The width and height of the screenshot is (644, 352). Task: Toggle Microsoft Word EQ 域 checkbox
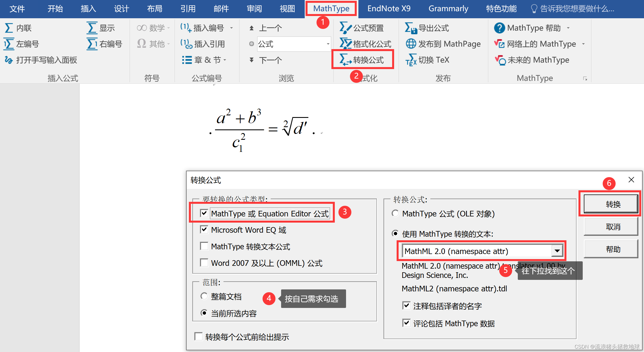(204, 230)
